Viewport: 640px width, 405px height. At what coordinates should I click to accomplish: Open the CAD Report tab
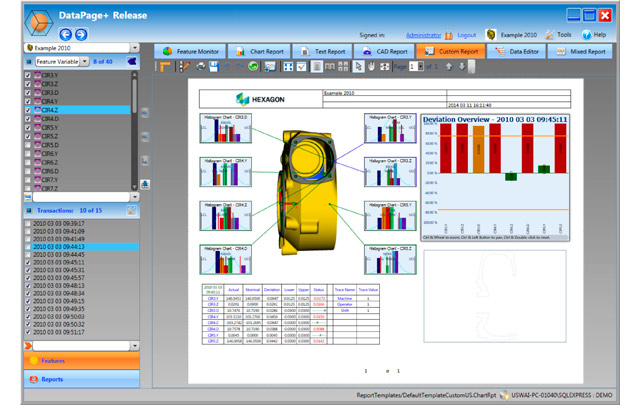384,51
